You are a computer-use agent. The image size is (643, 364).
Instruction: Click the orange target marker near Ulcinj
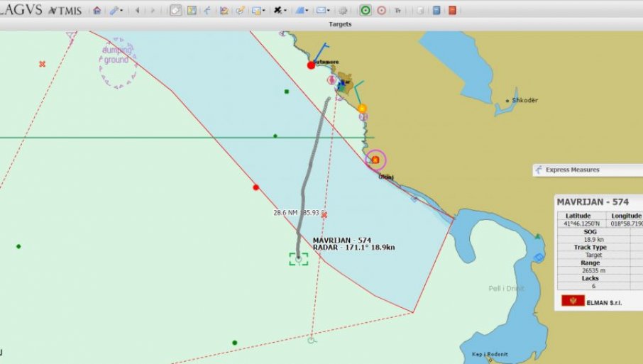375,160
